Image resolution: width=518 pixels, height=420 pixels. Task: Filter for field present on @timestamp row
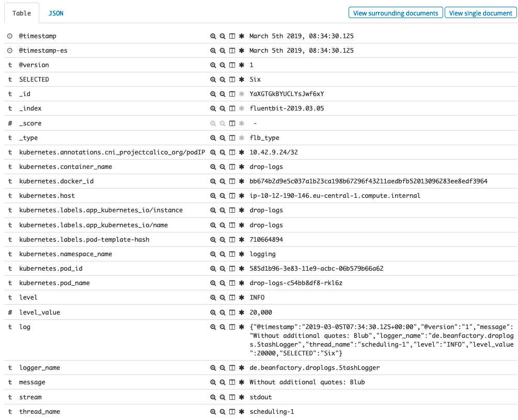pyautogui.click(x=242, y=36)
